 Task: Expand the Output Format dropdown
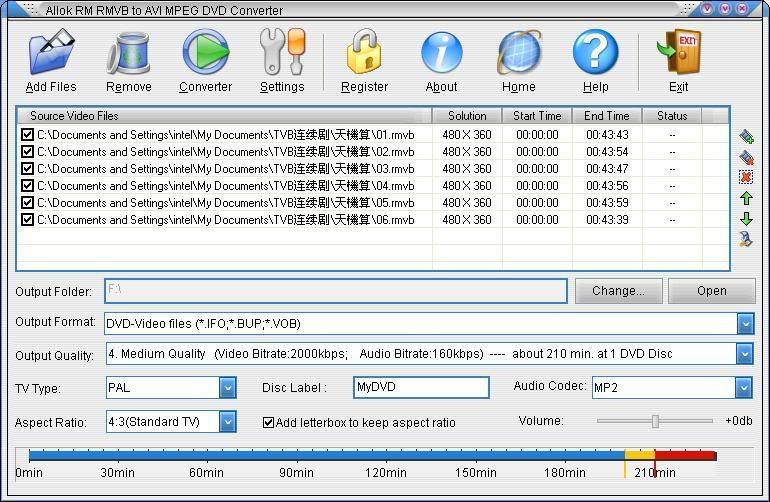click(745, 323)
